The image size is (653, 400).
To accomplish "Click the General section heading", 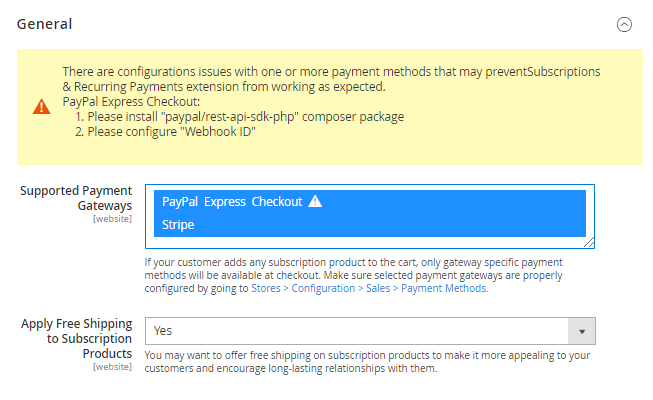I will pos(44,24).
